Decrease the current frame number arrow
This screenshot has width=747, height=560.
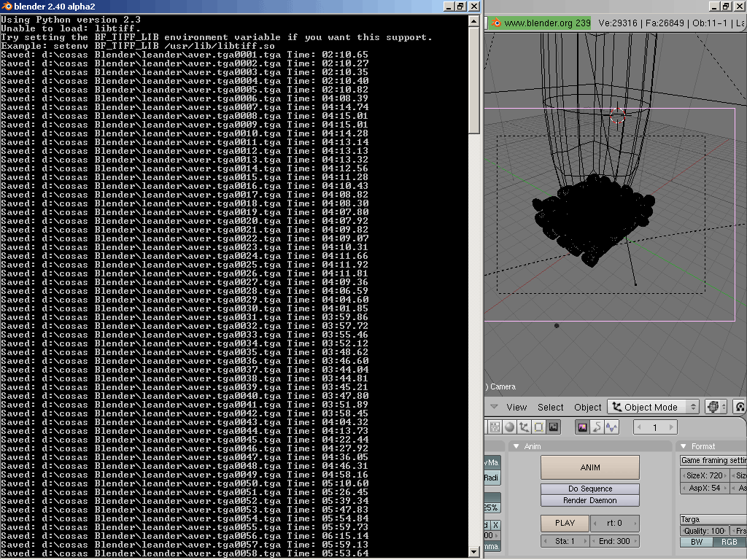tap(640, 427)
